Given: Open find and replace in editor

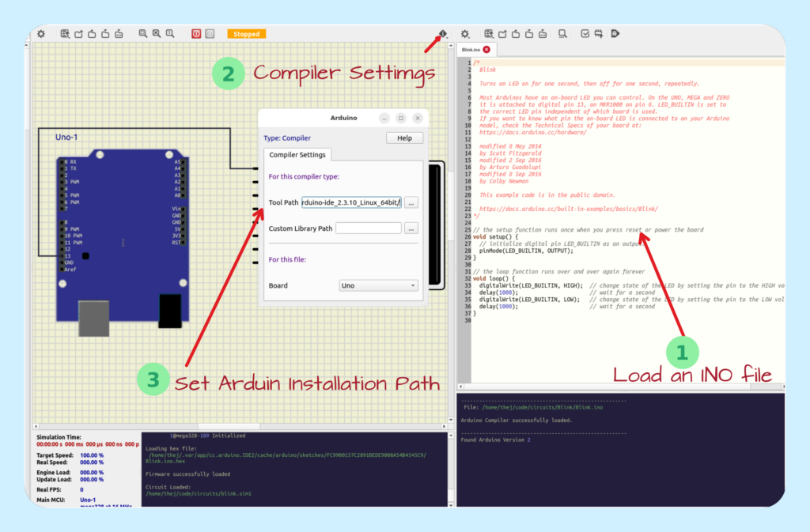Looking at the screenshot, I should [562, 34].
